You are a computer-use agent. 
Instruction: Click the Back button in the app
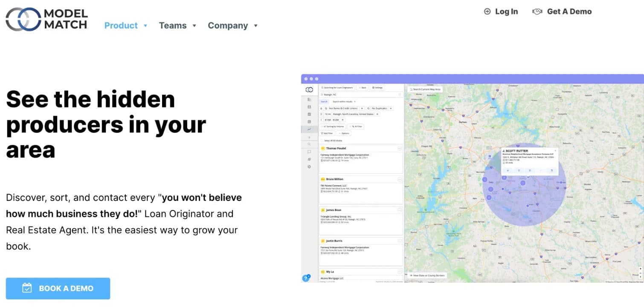pos(362,88)
